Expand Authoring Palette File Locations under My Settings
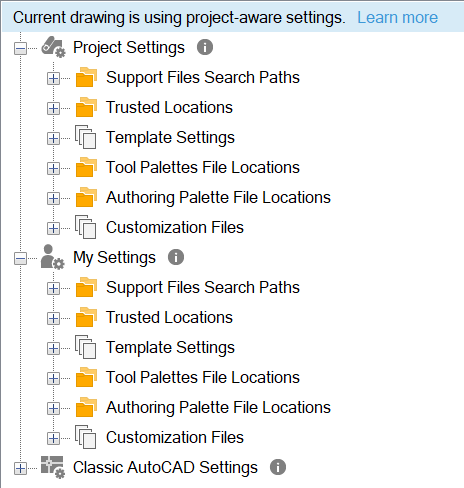This screenshot has width=464, height=488. (x=53, y=409)
